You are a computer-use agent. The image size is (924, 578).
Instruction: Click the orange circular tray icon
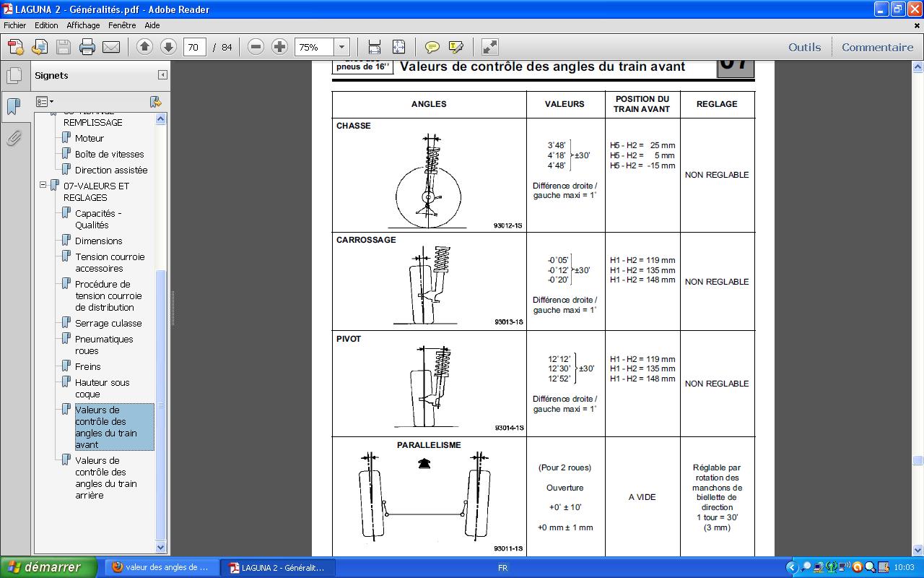[858, 567]
